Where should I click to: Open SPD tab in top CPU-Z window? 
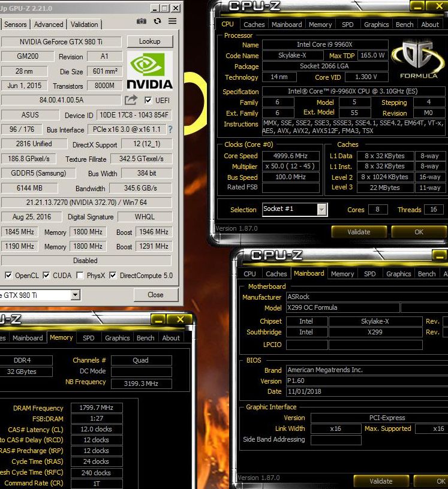347,25
